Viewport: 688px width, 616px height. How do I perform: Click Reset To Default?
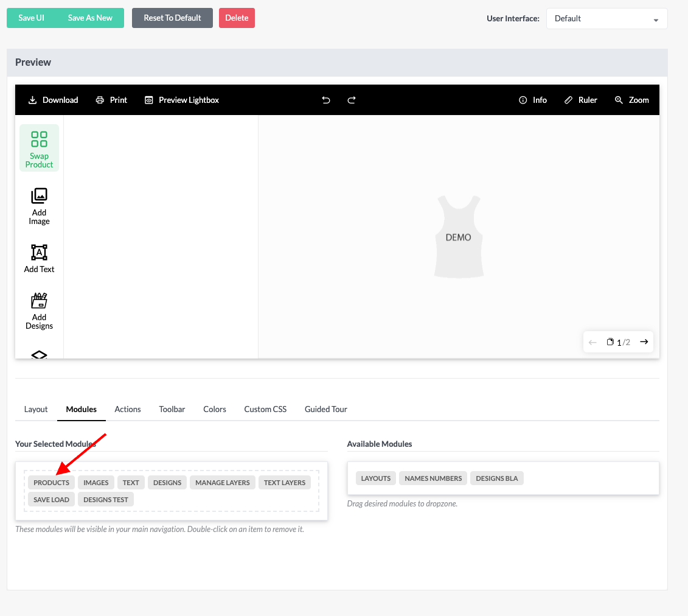[172, 18]
